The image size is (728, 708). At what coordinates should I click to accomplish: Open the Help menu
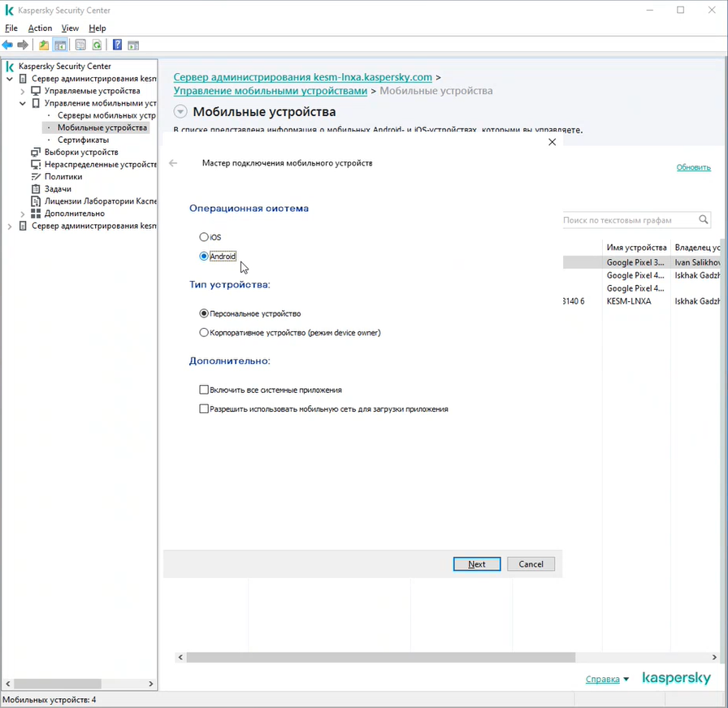(x=97, y=28)
